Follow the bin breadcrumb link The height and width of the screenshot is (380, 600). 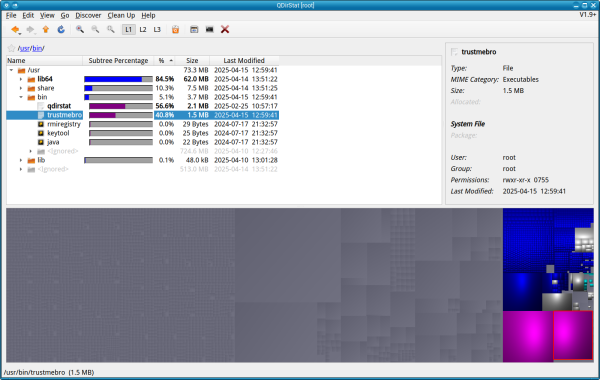pyautogui.click(x=37, y=49)
